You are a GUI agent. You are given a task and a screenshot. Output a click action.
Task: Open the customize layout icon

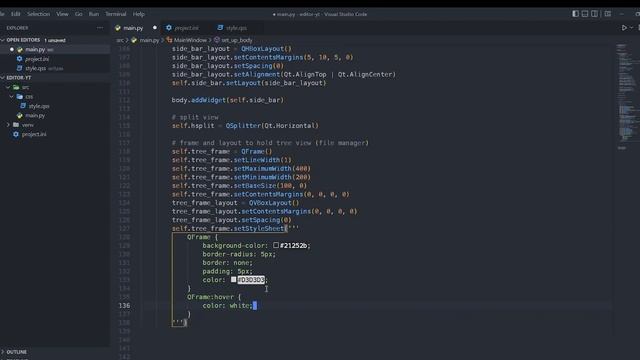608,13
